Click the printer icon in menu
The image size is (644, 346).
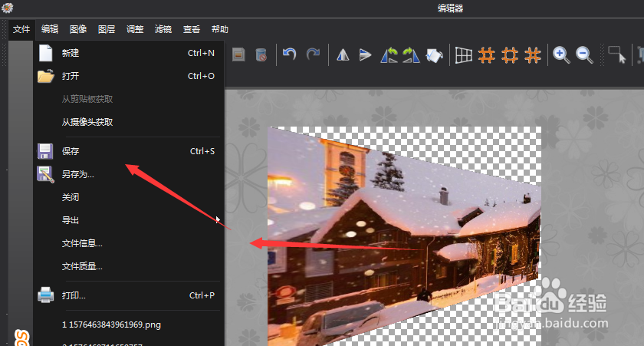pos(45,295)
